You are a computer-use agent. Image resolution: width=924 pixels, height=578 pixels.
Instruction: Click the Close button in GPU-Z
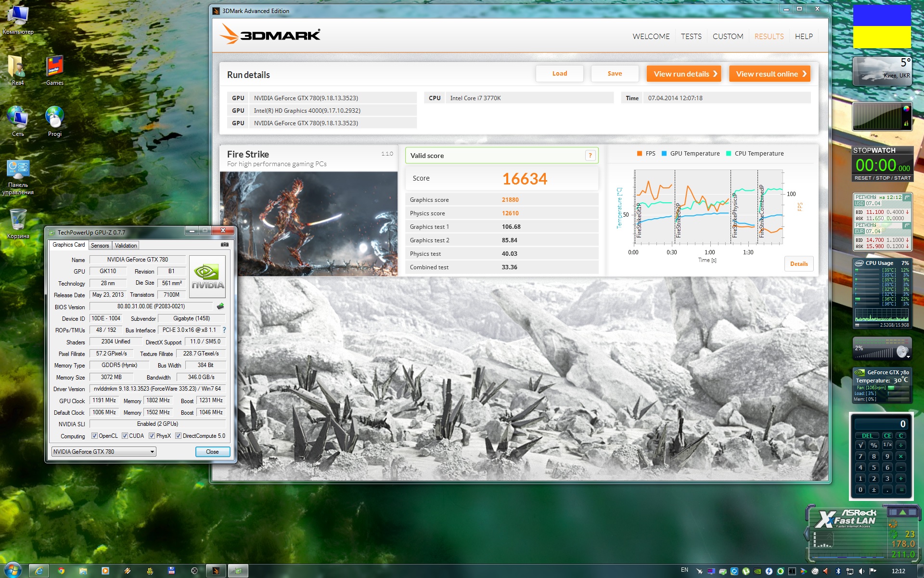[212, 452]
